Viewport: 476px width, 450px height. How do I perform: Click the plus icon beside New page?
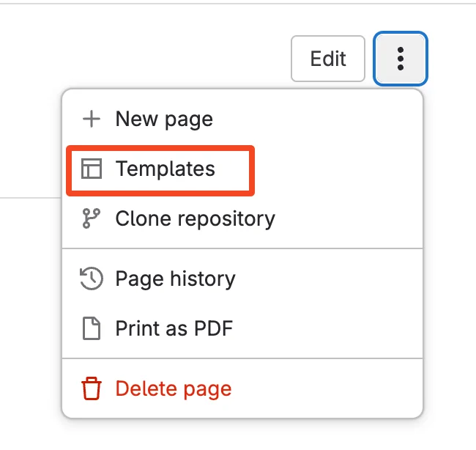(91, 119)
